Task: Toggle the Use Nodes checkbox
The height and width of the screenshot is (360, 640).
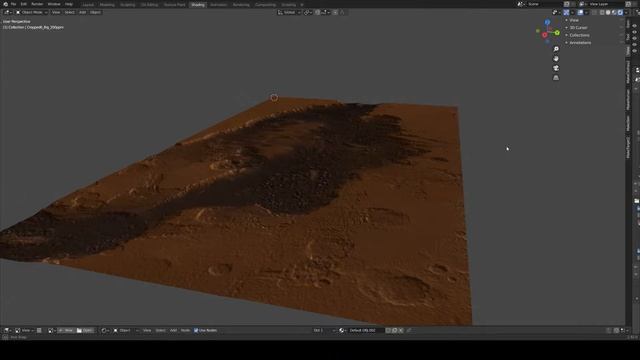Action: point(196,330)
